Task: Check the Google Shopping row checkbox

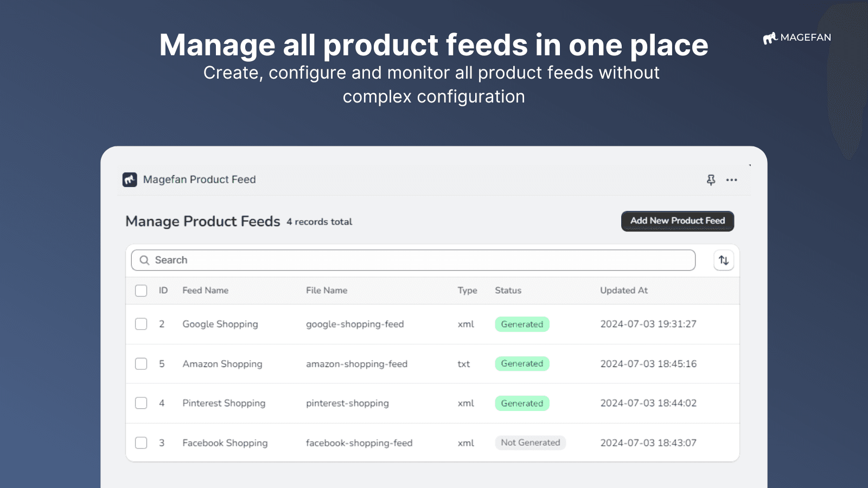Action: pyautogui.click(x=141, y=324)
